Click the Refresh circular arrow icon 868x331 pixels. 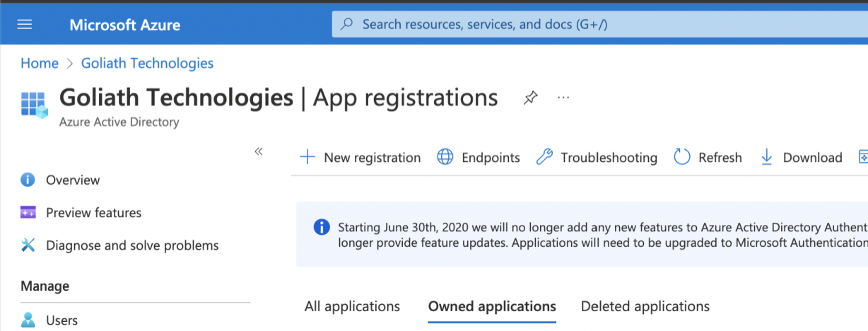[682, 157]
